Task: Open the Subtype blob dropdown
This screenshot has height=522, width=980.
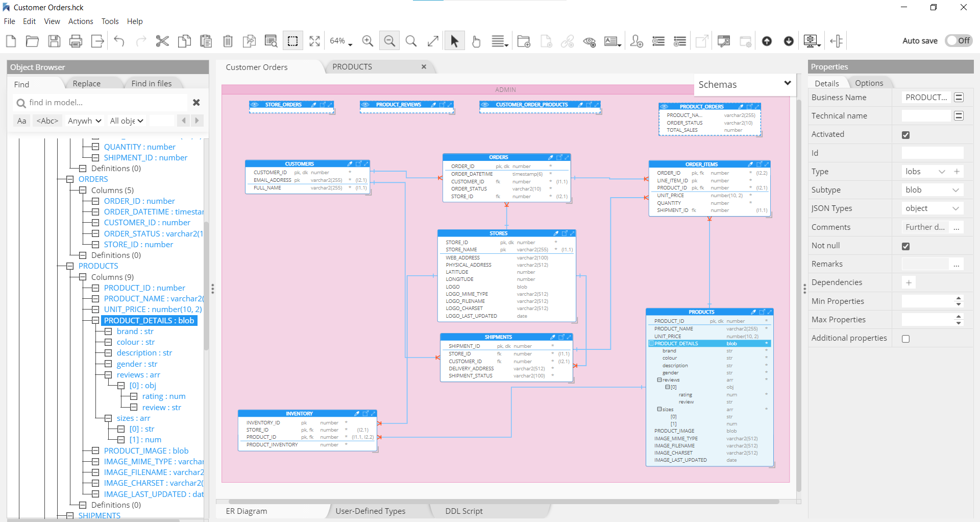Action: (933, 190)
